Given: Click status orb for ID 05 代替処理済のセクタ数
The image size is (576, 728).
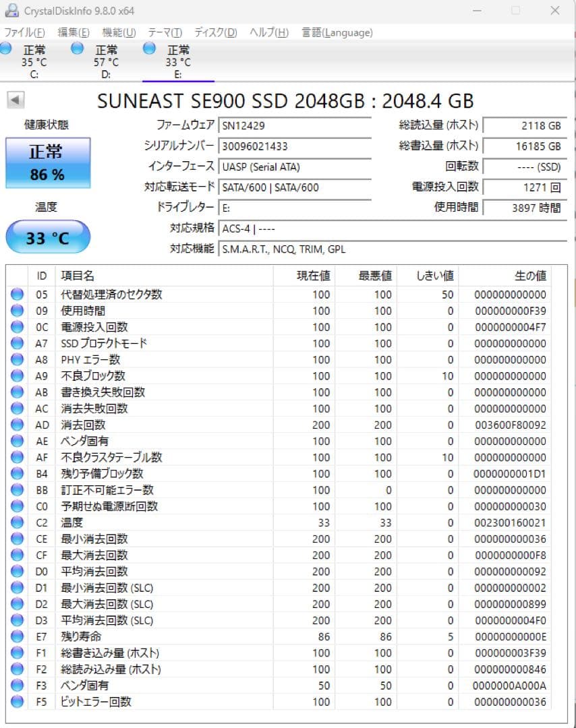Looking at the screenshot, I should [17, 294].
